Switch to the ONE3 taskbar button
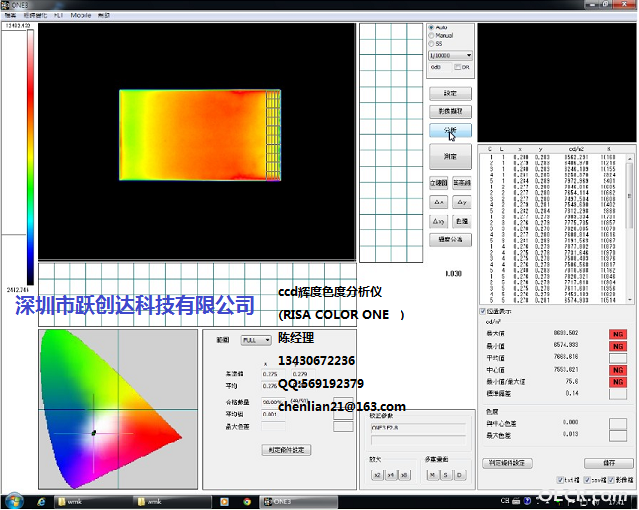639x510 pixels. (x=299, y=502)
